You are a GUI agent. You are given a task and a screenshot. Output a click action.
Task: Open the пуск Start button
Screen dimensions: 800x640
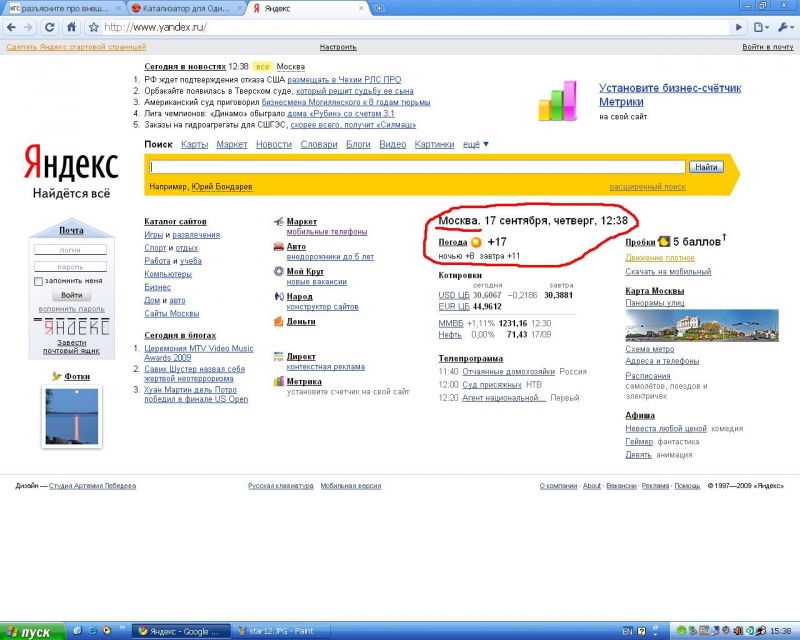click(32, 631)
